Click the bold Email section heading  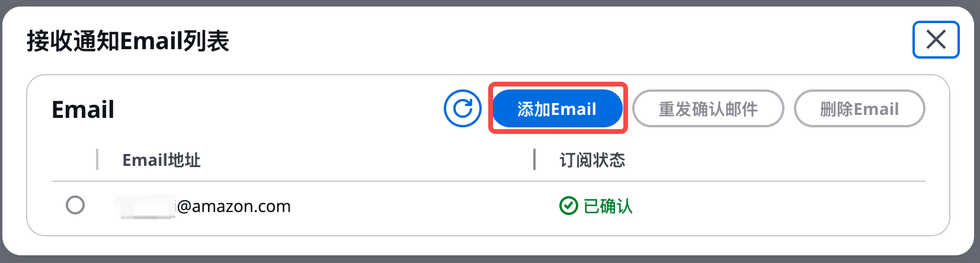83,110
